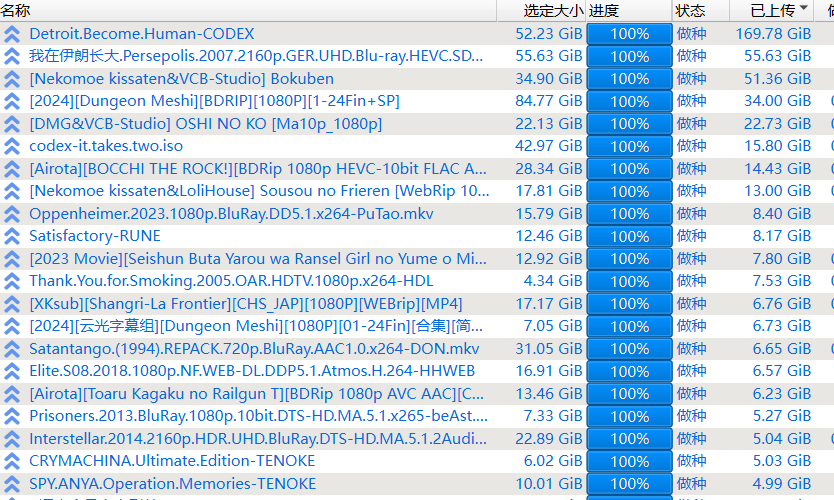Click seeding icon for Satantango row
834x500 pixels.
click(x=12, y=348)
